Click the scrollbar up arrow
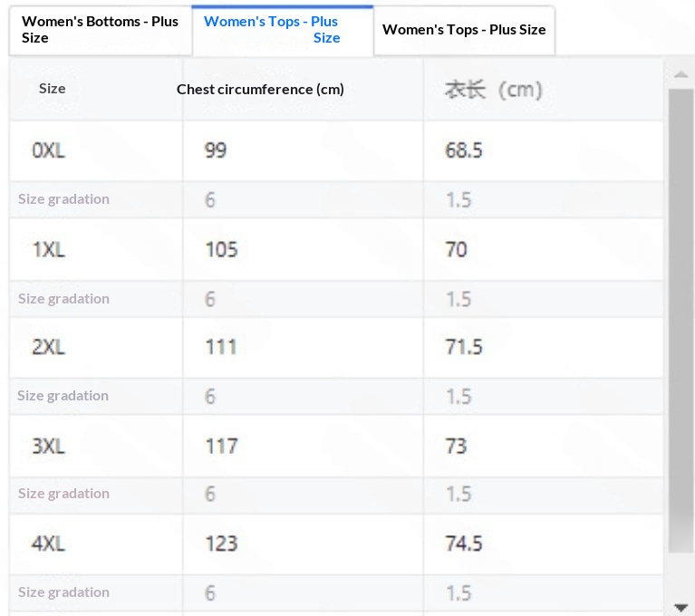This screenshot has width=695, height=616. [x=681, y=73]
